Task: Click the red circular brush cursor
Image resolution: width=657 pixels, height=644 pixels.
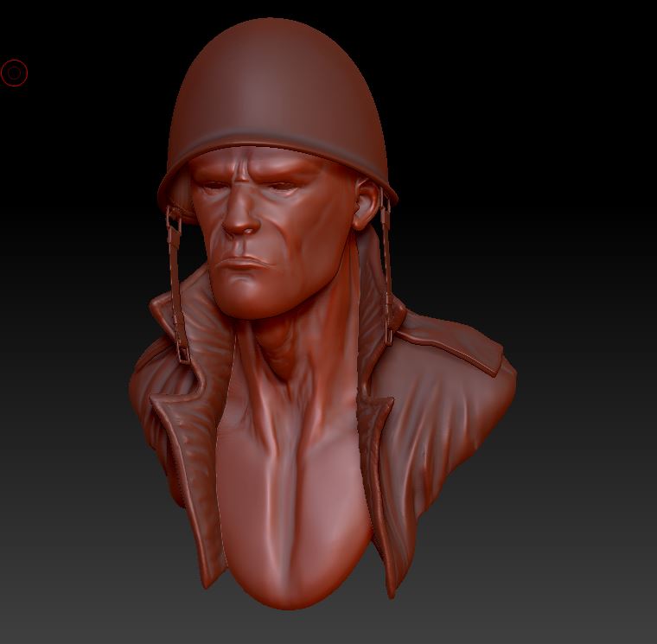Action: click(x=15, y=73)
